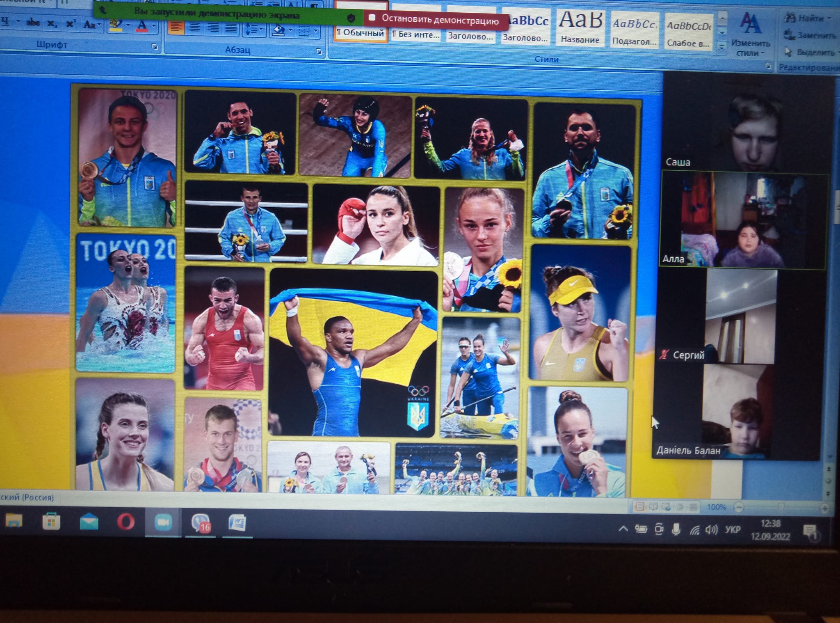Center align the paragraph
The width and height of the screenshot is (840, 623).
(x=194, y=27)
